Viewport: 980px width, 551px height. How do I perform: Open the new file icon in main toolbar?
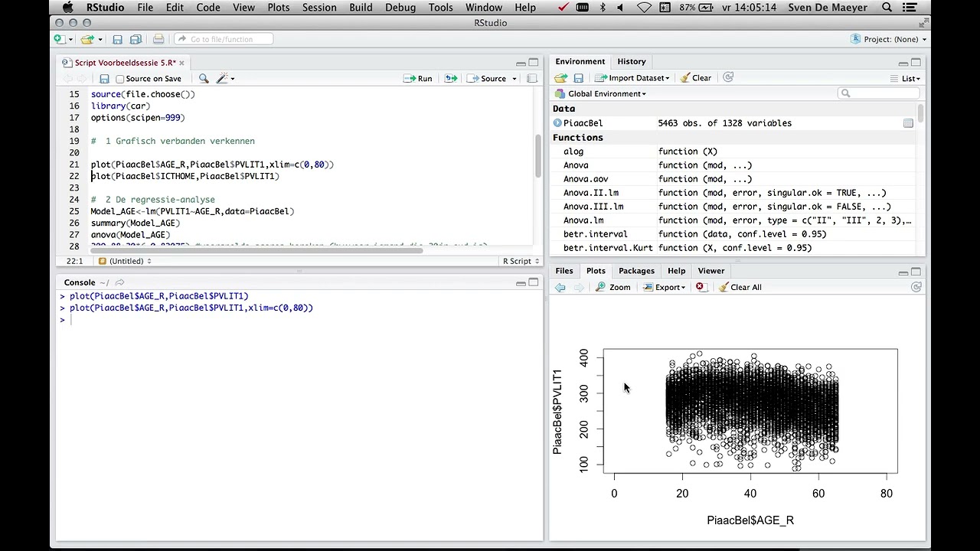59,39
